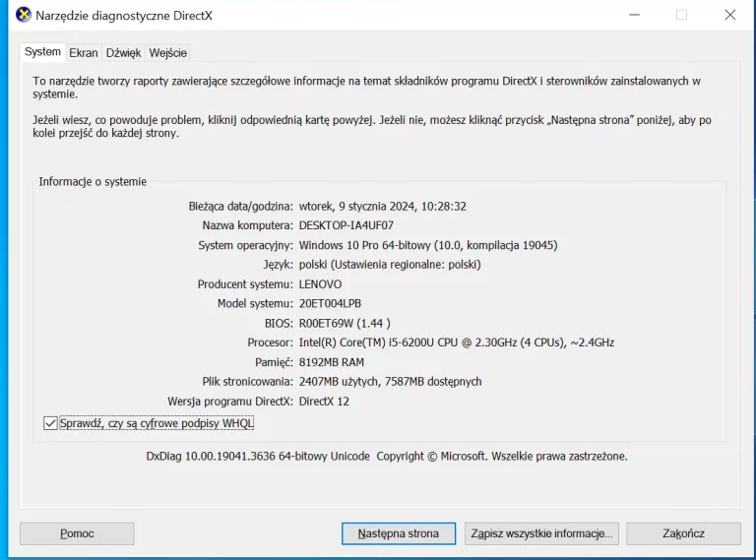Click the DirectX icon in the title bar
Viewport: 756px width, 560px height.
tap(24, 15)
